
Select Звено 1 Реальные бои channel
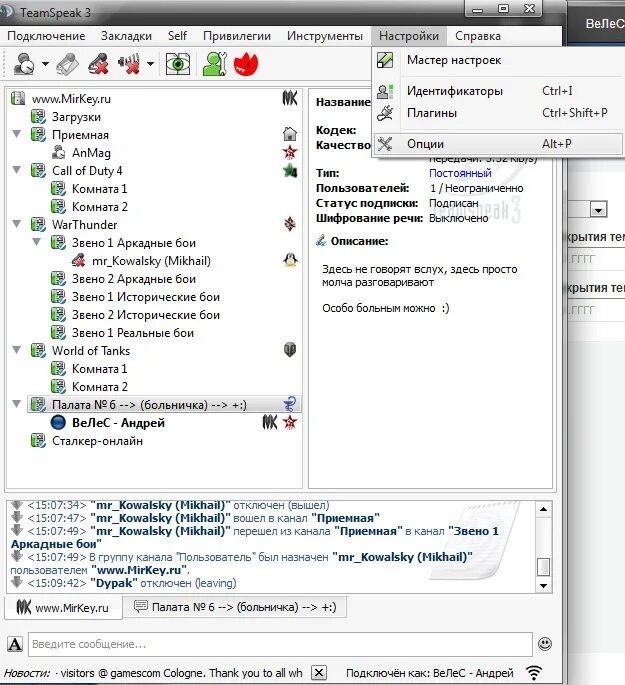click(132, 333)
